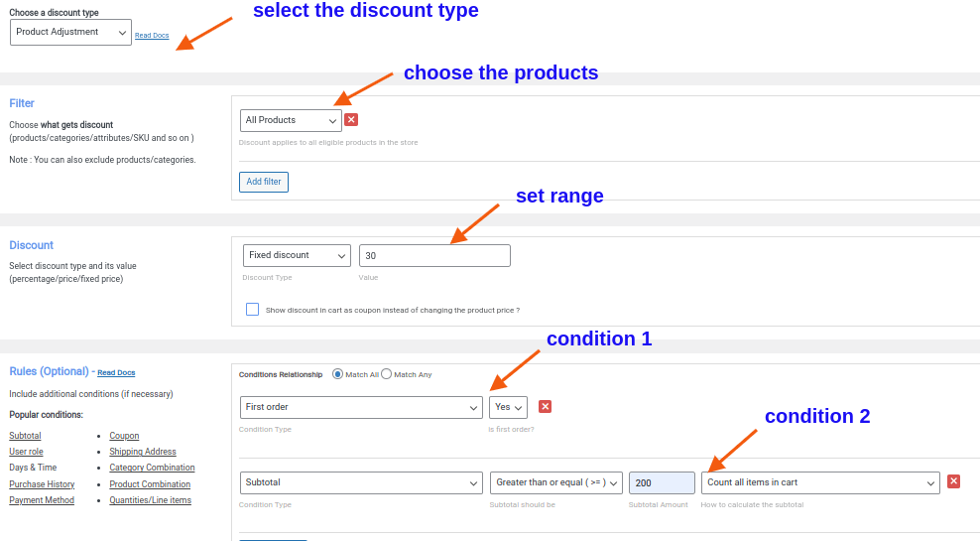The image size is (980, 541).
Task: Enable show discount in cart as coupon
Action: 253,310
